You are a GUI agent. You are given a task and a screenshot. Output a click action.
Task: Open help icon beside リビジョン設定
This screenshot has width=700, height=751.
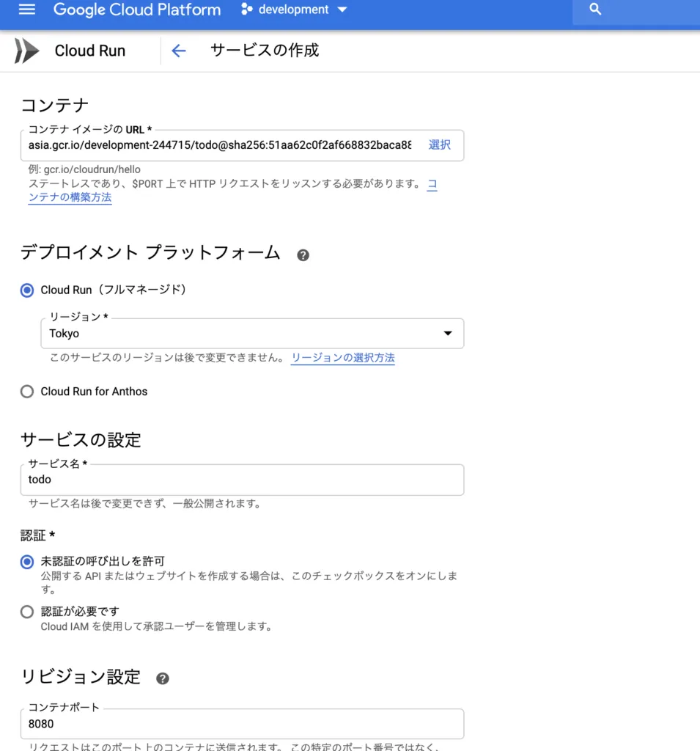coord(162,678)
